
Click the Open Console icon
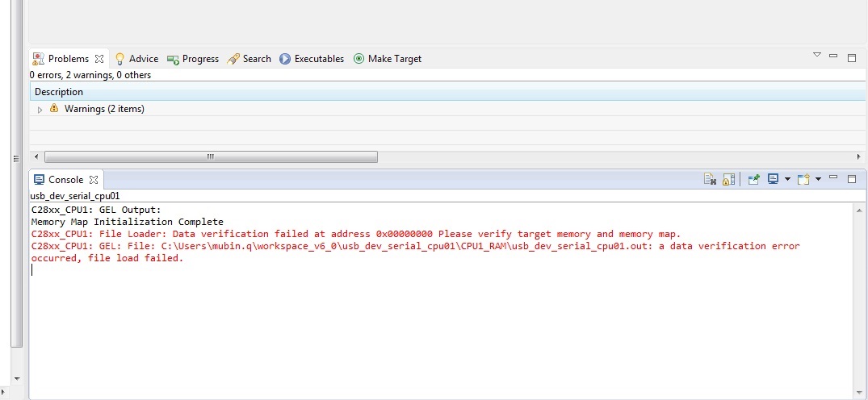tap(803, 179)
